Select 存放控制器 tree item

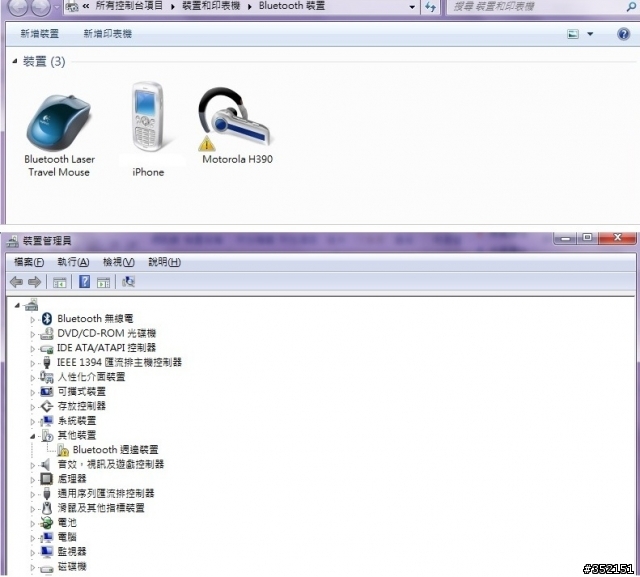coord(82,406)
